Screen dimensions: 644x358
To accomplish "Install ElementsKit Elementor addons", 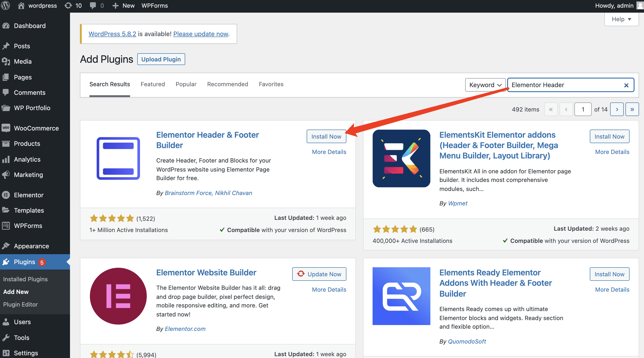I will click(x=609, y=136).
